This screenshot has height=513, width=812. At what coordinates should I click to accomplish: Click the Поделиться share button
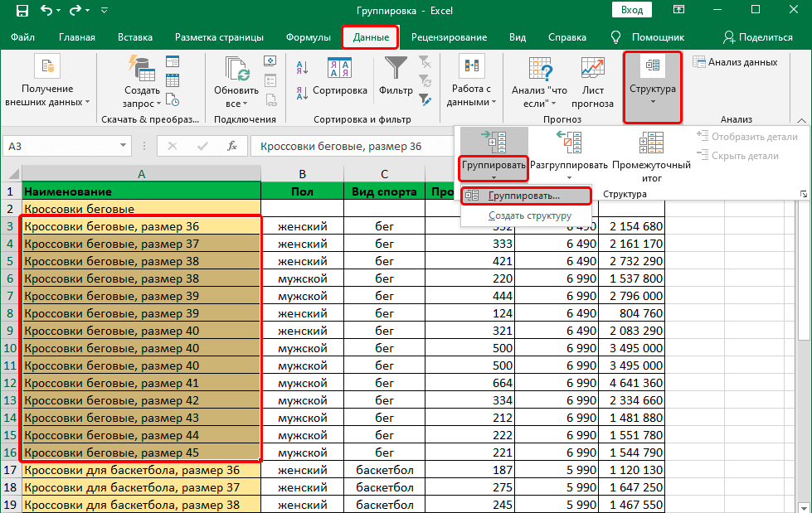757,37
